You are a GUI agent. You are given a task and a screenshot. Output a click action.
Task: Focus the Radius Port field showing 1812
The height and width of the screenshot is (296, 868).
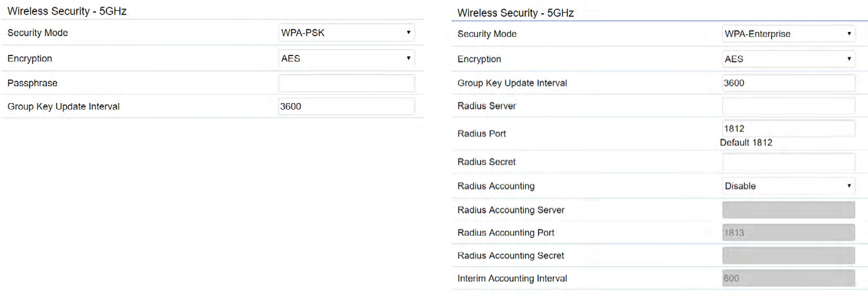point(788,128)
